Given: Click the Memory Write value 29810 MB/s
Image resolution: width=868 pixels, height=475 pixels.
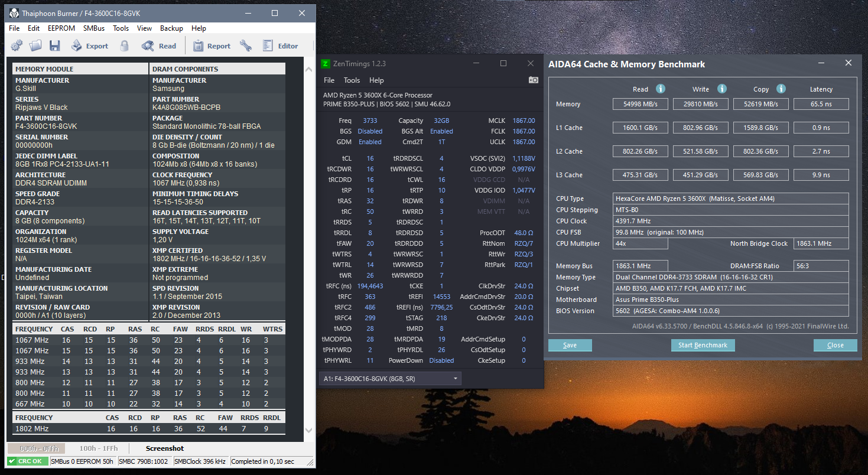Looking at the screenshot, I should [x=701, y=104].
